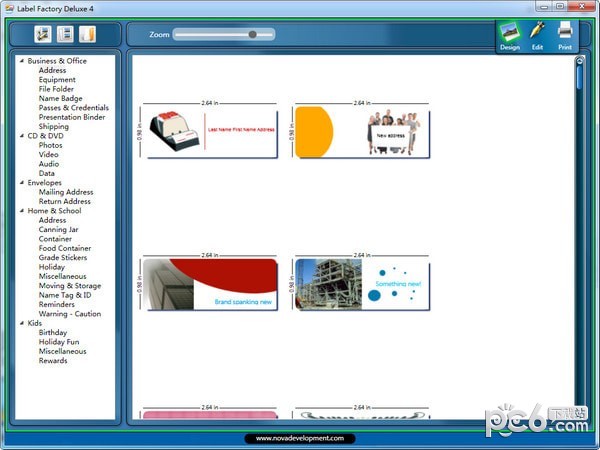Select Grade Stickers

tap(63, 258)
